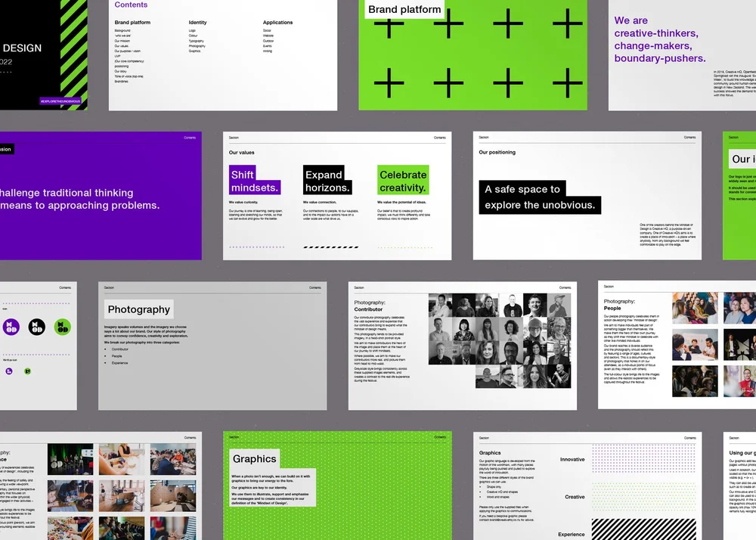
Task: Click 'A safe space to' black banner line
Action: [x=522, y=189]
